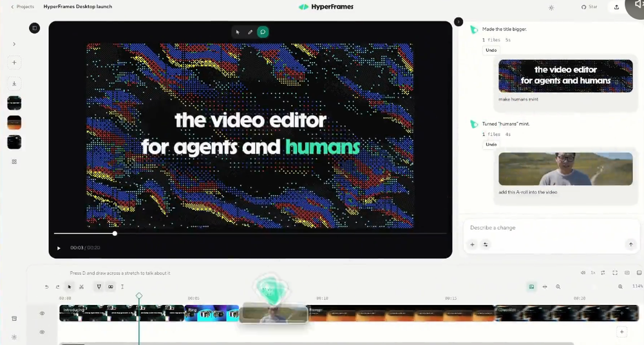Select the scissors cut tool
This screenshot has height=345, width=644.
81,287
